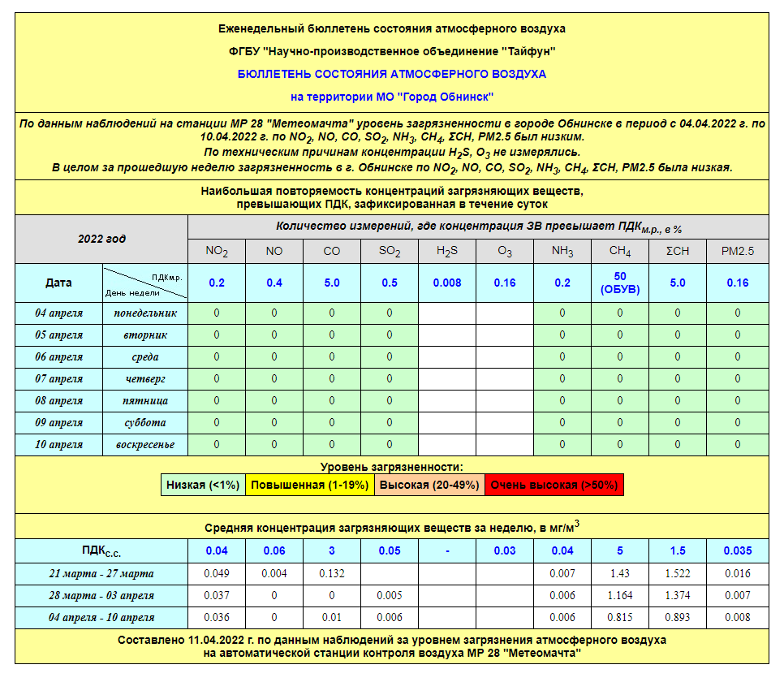Click the NO2 column header
The height and width of the screenshot is (682, 784).
pos(217,252)
